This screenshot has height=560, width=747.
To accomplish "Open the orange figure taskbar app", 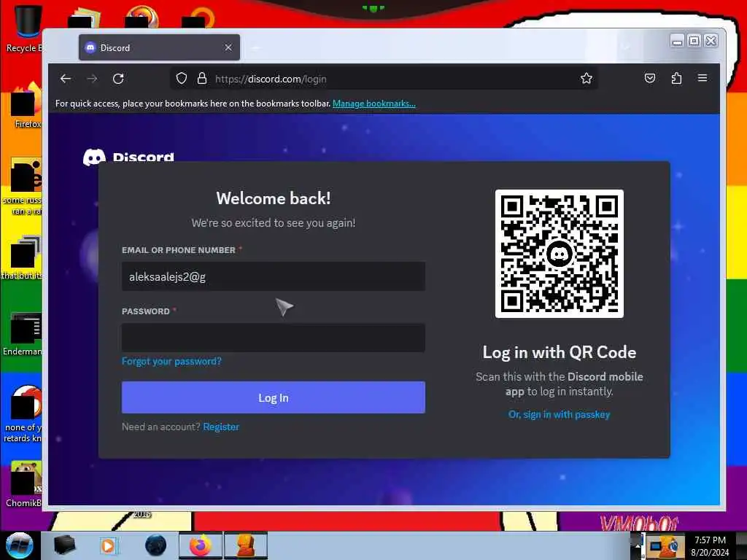I will point(246,545).
